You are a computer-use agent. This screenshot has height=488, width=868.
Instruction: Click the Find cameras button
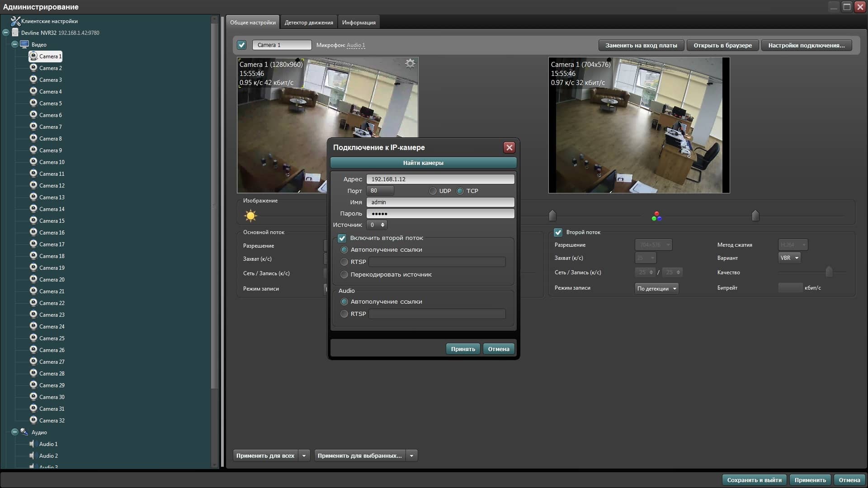click(x=423, y=163)
